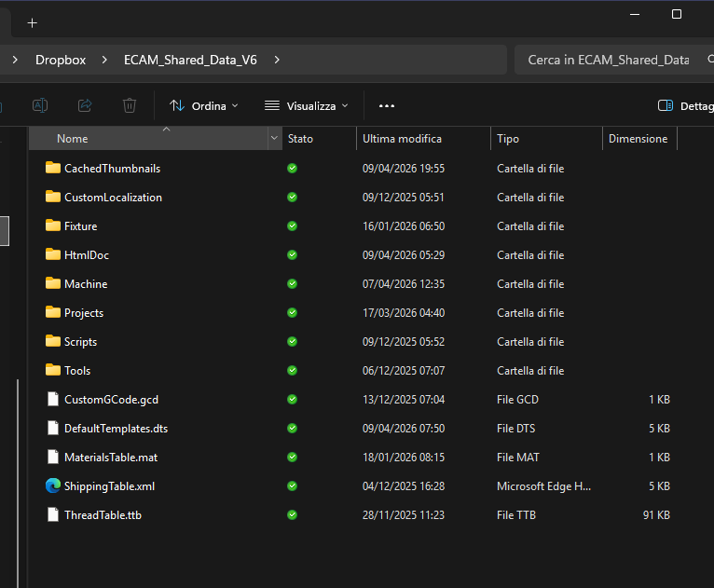
Task: Click the ShippingTable.xml Edge file icon
Action: click(x=52, y=485)
